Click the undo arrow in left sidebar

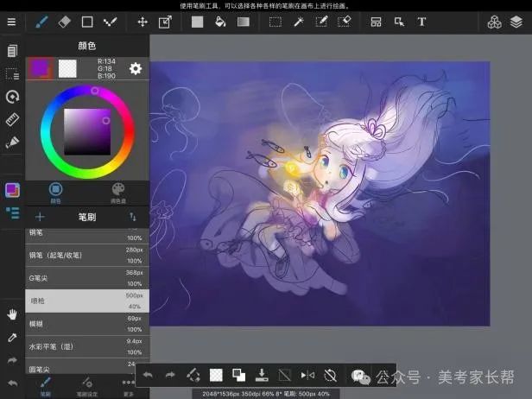[x=12, y=383]
